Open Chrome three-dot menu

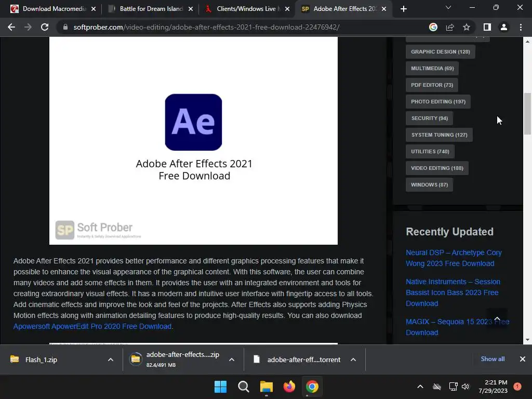click(x=521, y=27)
